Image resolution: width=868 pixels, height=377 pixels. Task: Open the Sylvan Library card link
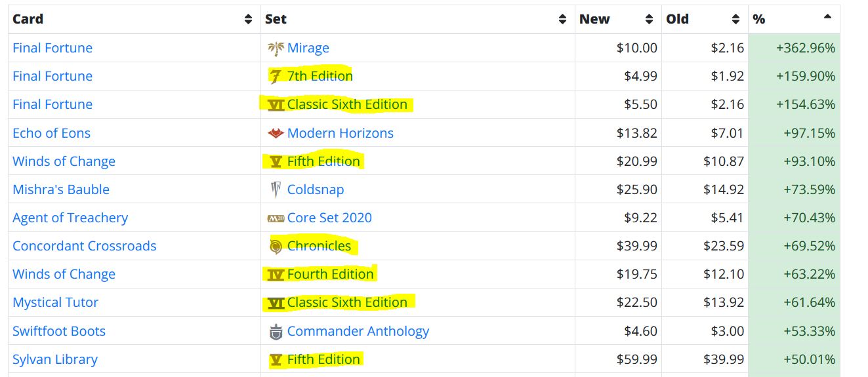click(55, 360)
